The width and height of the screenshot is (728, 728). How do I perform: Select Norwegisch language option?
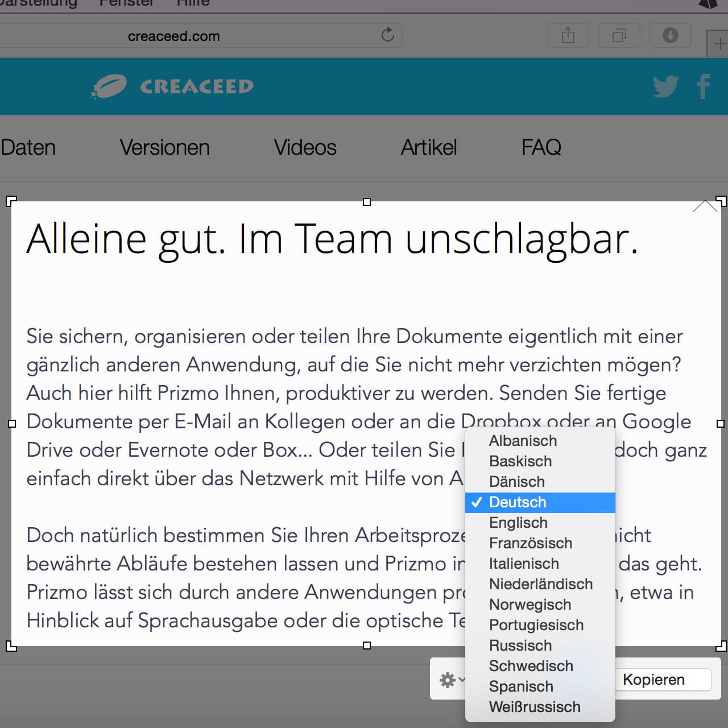coord(540,605)
